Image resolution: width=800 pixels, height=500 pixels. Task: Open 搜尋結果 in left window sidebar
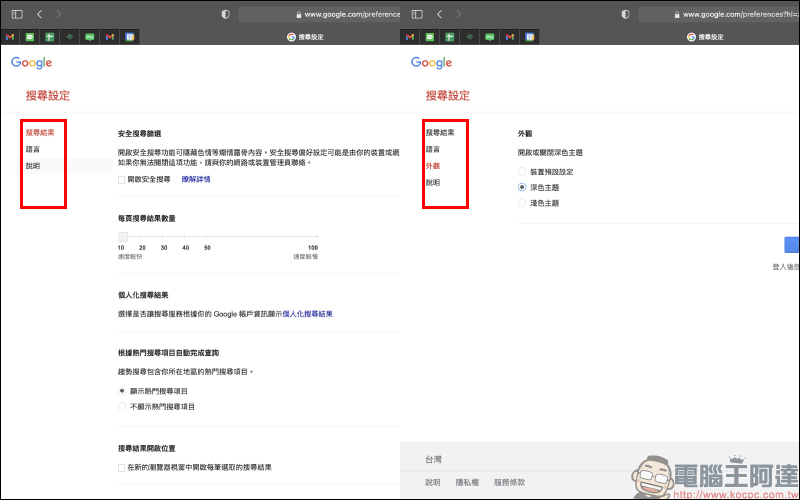(x=40, y=133)
